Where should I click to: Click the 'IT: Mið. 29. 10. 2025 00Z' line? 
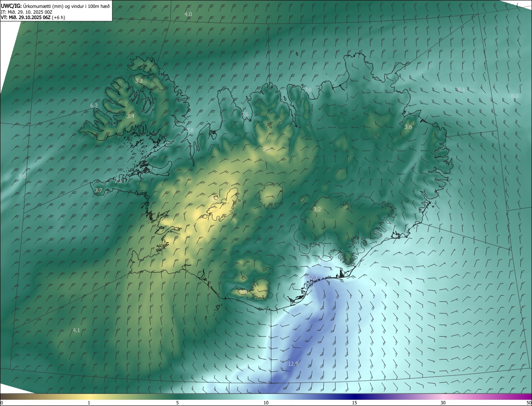pyautogui.click(x=26, y=12)
